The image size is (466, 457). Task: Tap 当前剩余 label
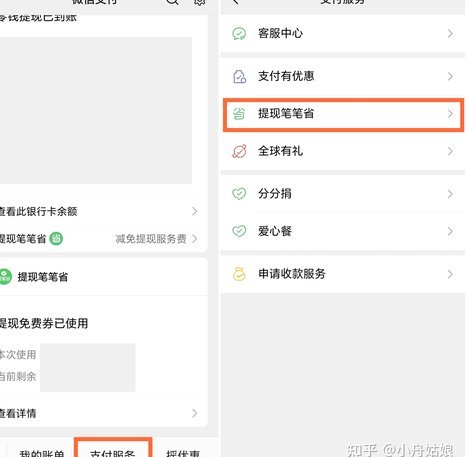(18, 376)
